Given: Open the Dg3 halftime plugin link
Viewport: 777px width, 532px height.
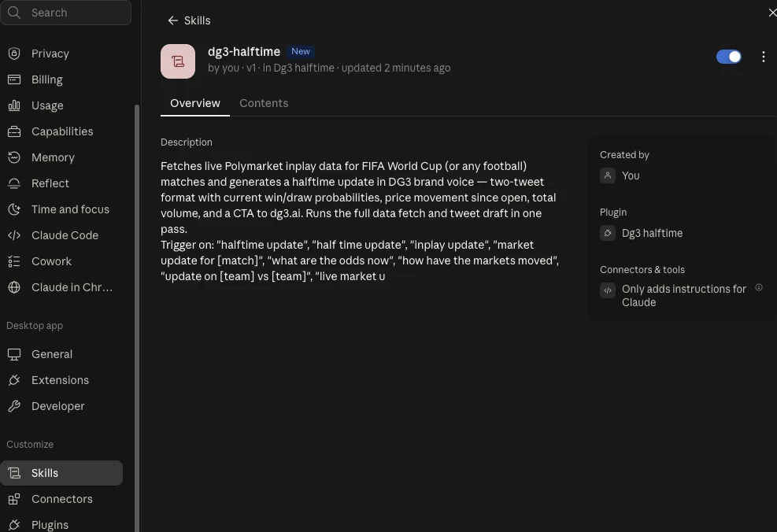Looking at the screenshot, I should 652,233.
